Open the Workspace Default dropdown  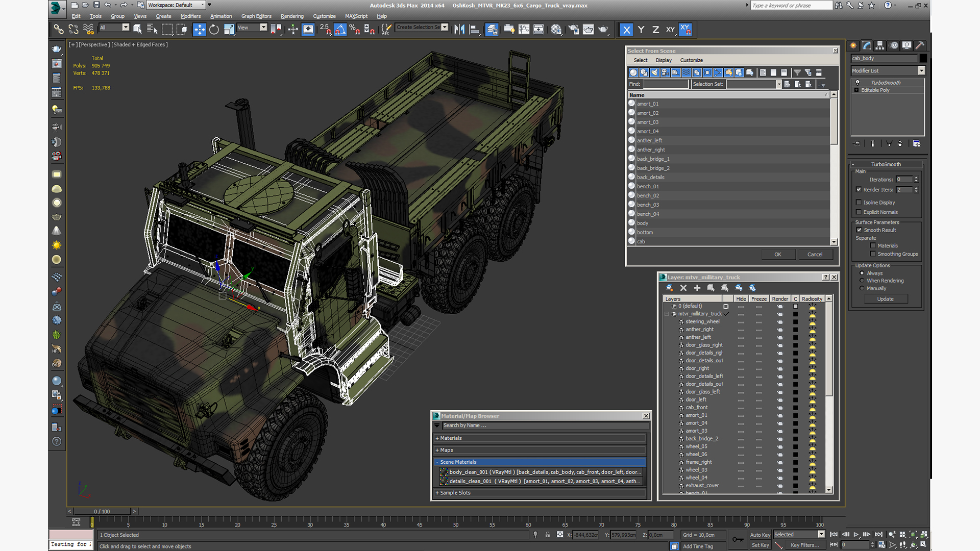(x=176, y=5)
